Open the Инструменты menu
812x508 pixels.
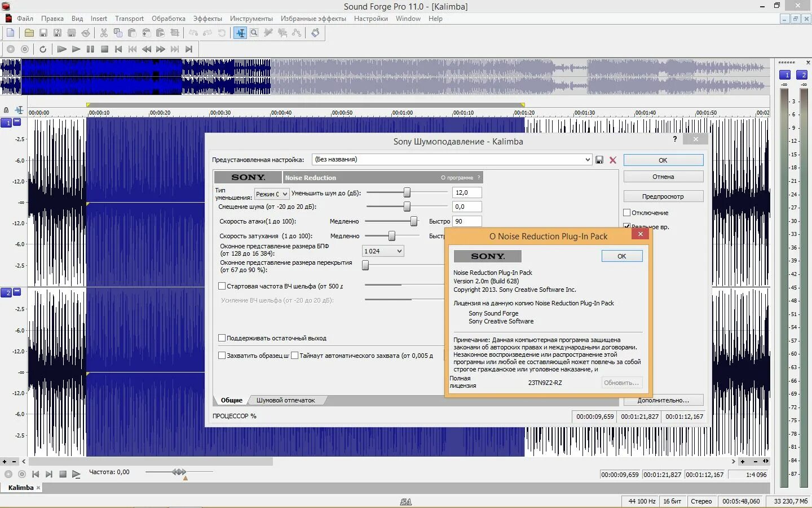pos(251,19)
